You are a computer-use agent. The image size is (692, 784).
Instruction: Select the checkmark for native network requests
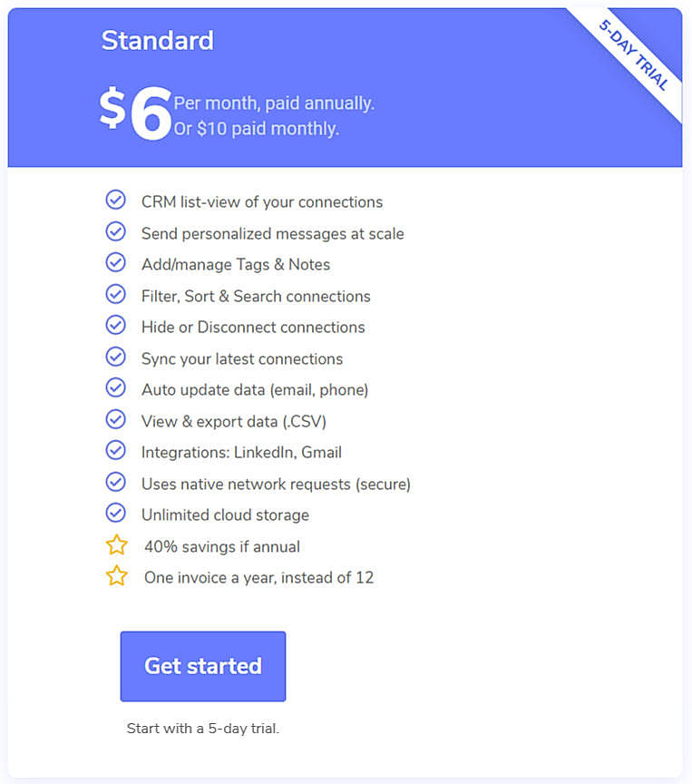(116, 482)
